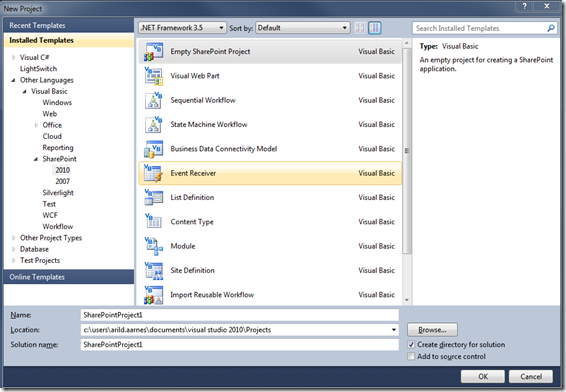Open the Online Templates section
This screenshot has height=392, width=566.
coord(69,277)
